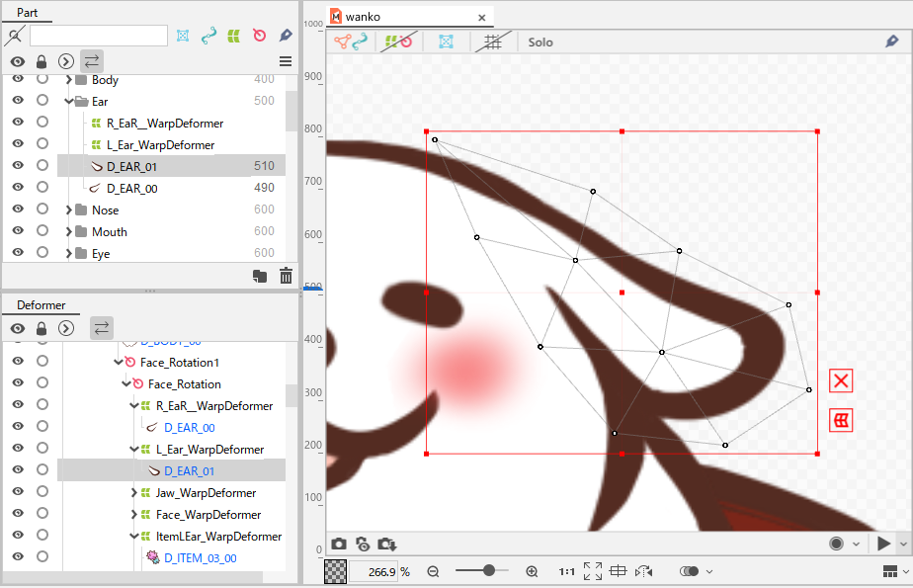Click the Part panel hamburger menu icon
The image size is (913, 588).
click(286, 61)
